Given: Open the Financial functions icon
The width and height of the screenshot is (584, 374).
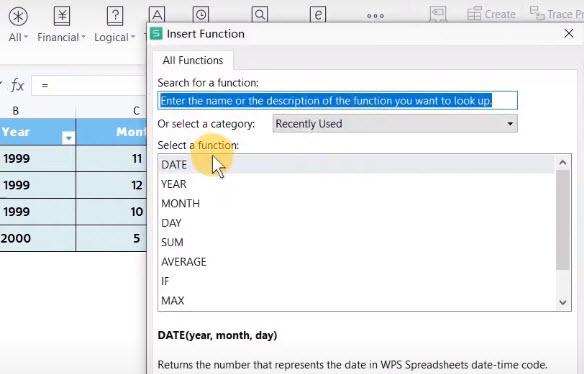Looking at the screenshot, I should coord(62,17).
